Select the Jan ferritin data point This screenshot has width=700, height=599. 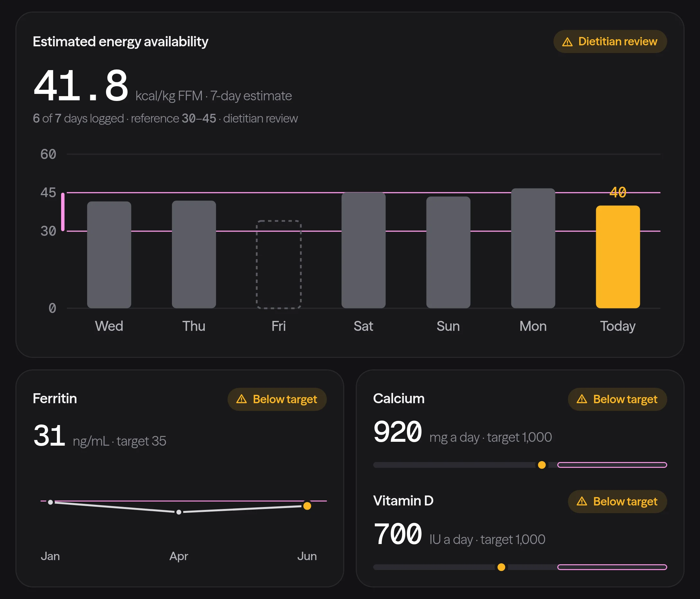click(x=50, y=502)
